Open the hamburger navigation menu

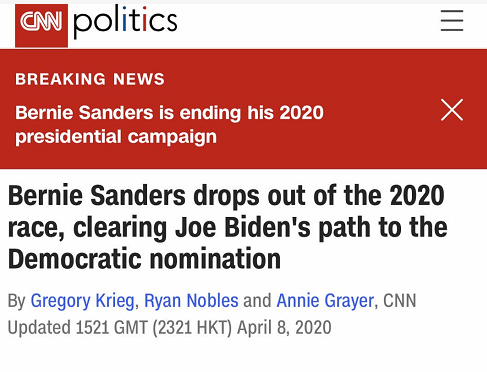tap(452, 21)
